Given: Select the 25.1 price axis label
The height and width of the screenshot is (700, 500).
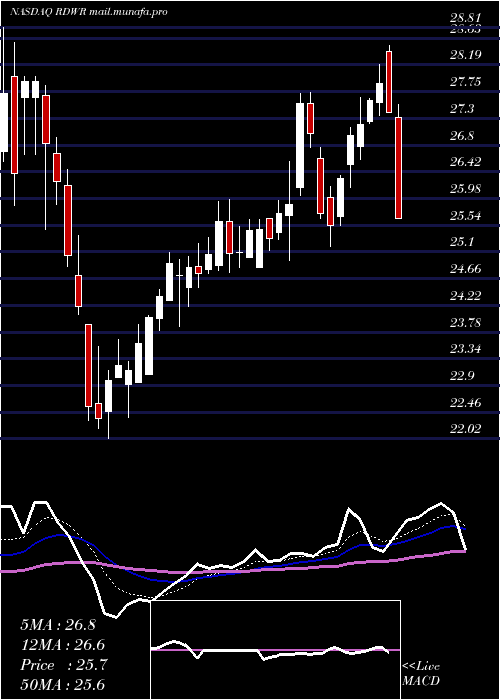Looking at the screenshot, I should click(x=462, y=242).
